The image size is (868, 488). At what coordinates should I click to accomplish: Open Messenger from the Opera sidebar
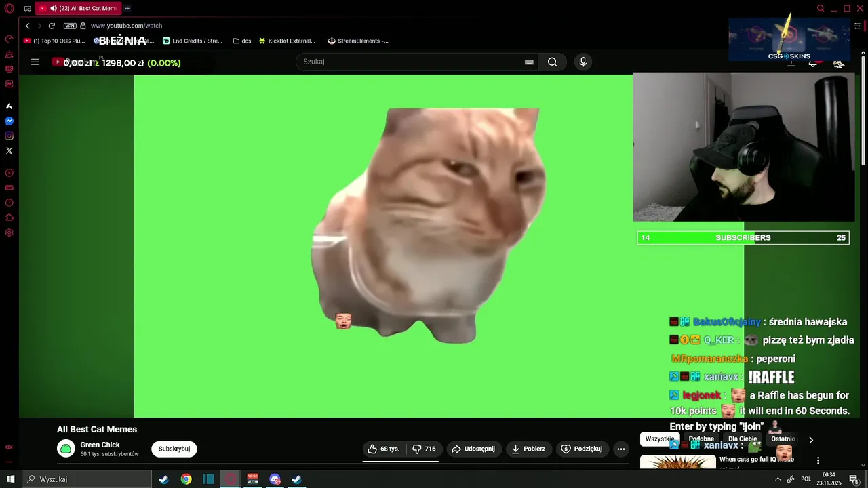point(9,121)
